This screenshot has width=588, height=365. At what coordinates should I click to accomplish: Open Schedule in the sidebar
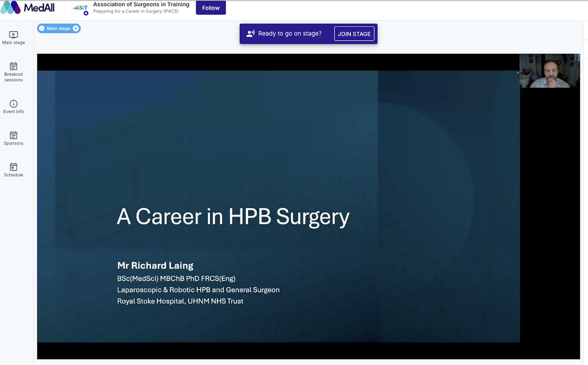pos(14,170)
